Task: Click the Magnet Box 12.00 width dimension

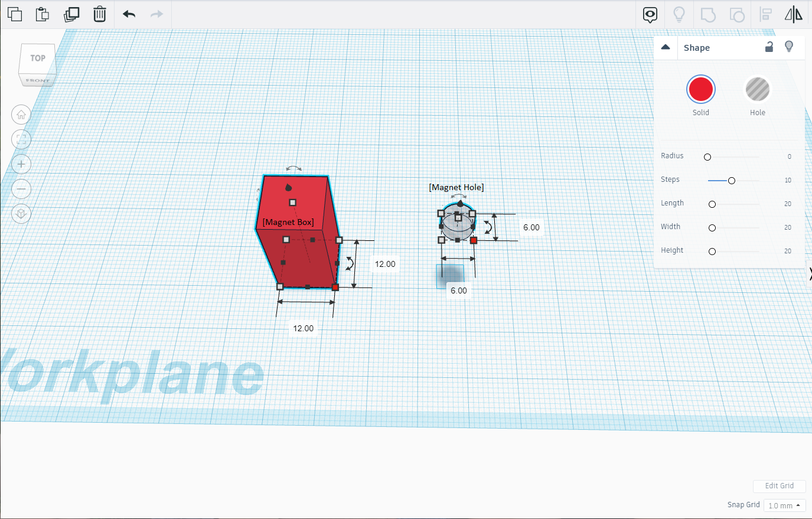Action: tap(304, 328)
